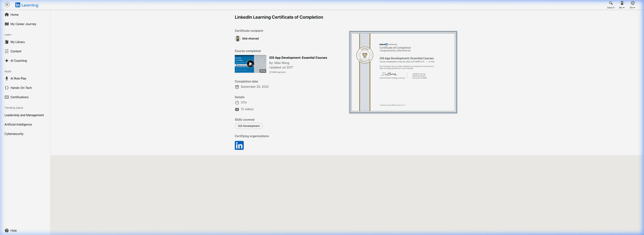Click the Bilal Ahamad recipient name
The height and width of the screenshot is (235, 644).
point(251,39)
